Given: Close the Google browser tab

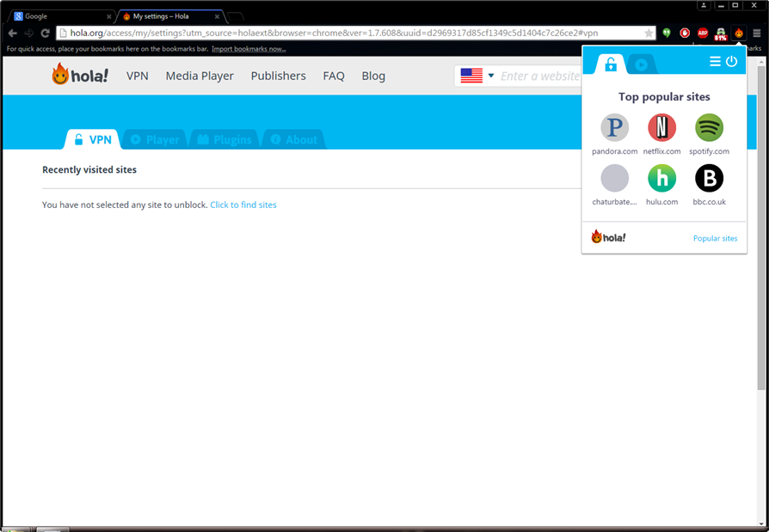Looking at the screenshot, I should (x=109, y=16).
